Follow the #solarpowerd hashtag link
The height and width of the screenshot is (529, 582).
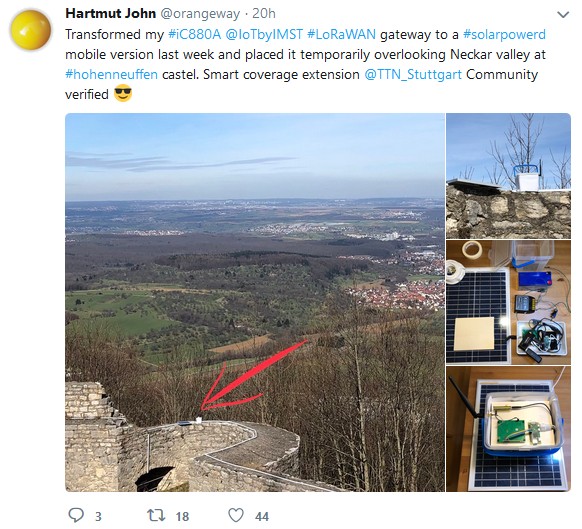[x=504, y=35]
